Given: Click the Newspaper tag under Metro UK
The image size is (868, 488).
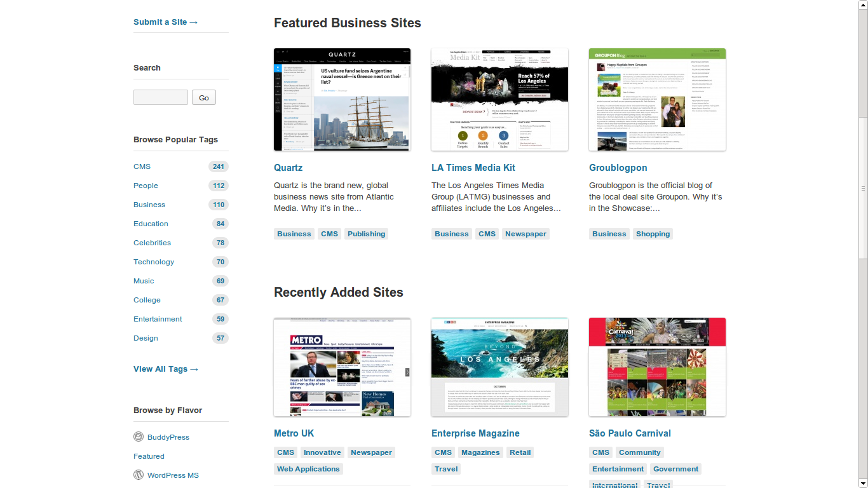Looking at the screenshot, I should pos(372,452).
